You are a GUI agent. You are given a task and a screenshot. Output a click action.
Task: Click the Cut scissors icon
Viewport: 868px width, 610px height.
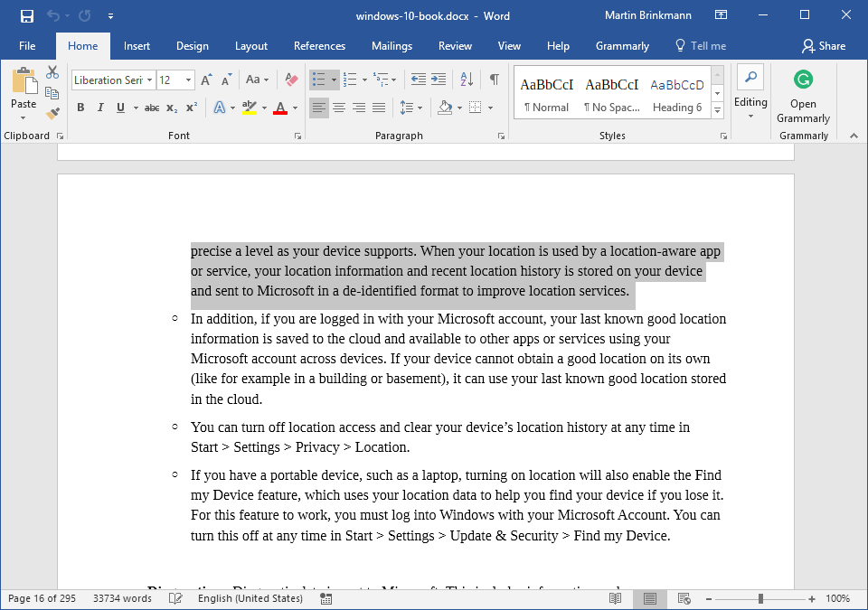pos(52,72)
